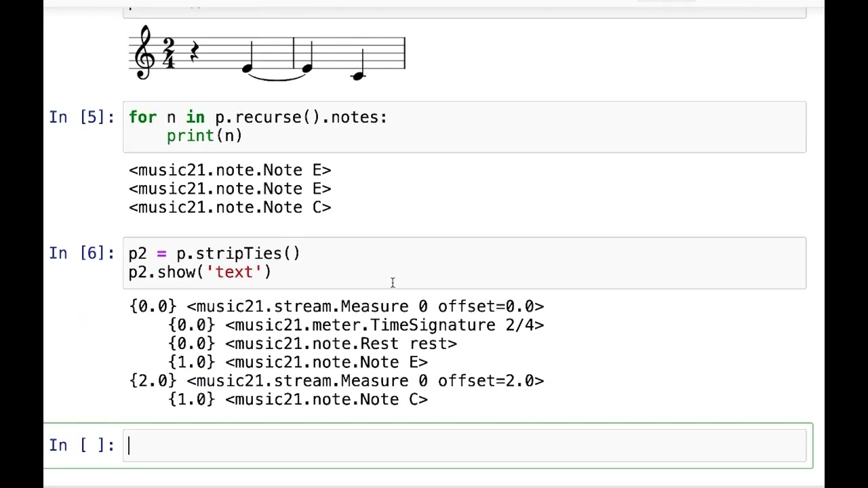868x488 pixels.
Task: Click the TimeSignature 2/4 output line
Action: point(356,325)
